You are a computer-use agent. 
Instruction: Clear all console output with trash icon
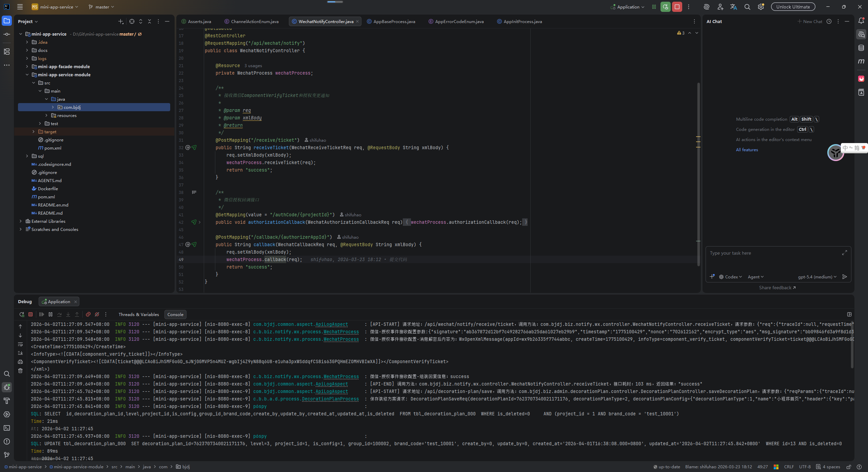[x=20, y=371]
